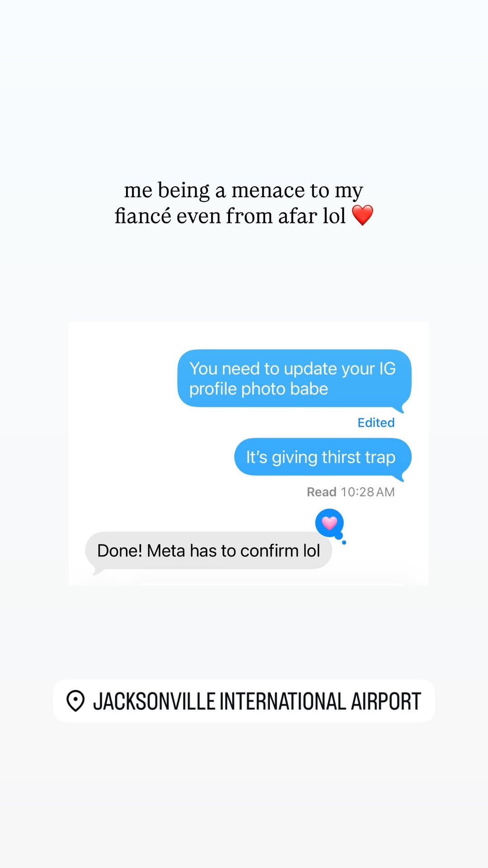Click the location pin icon
Viewport: 488px width, 868px height.
[75, 701]
